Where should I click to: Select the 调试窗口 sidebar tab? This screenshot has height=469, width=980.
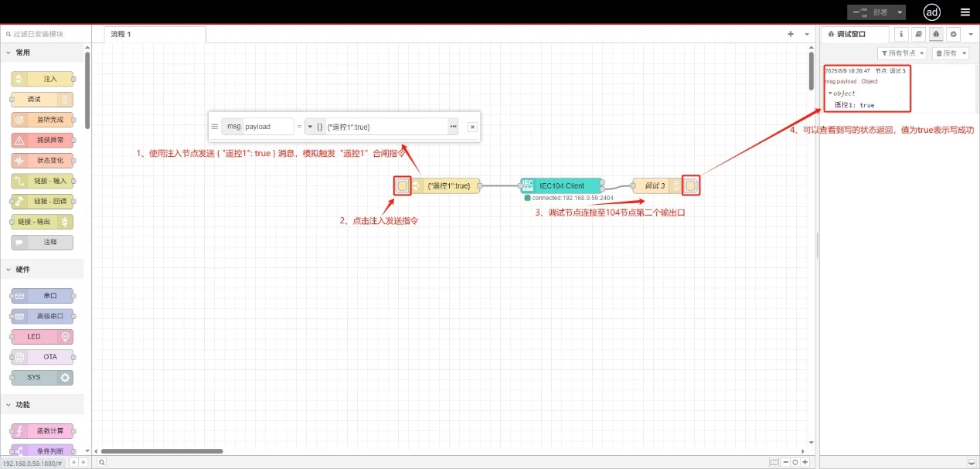[852, 34]
